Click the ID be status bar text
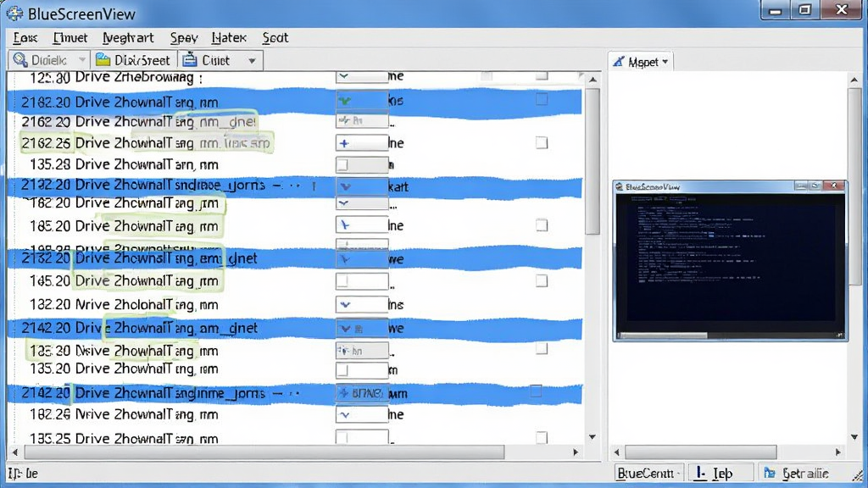This screenshot has height=488, width=868. [x=23, y=474]
